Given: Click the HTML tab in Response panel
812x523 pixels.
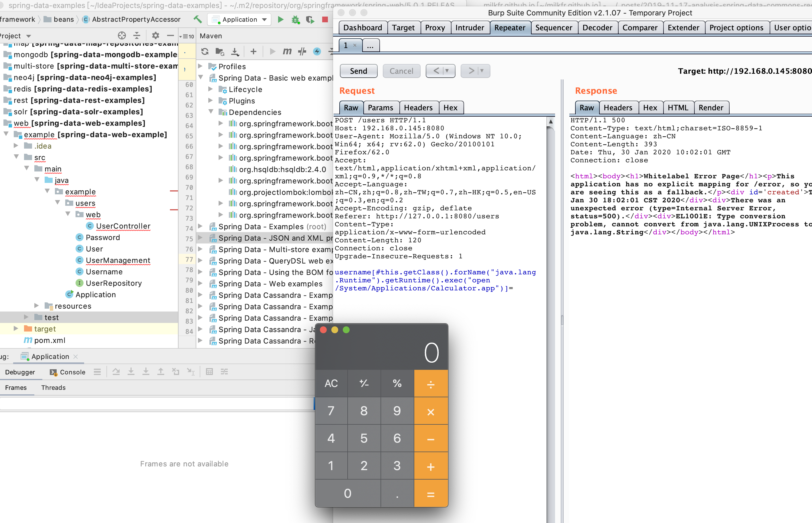Looking at the screenshot, I should click(x=676, y=107).
